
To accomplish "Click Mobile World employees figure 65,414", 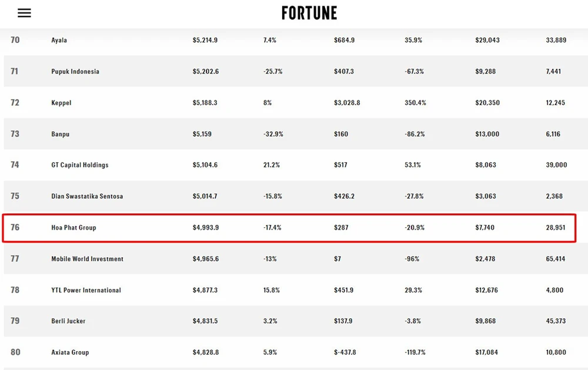I will [556, 259].
